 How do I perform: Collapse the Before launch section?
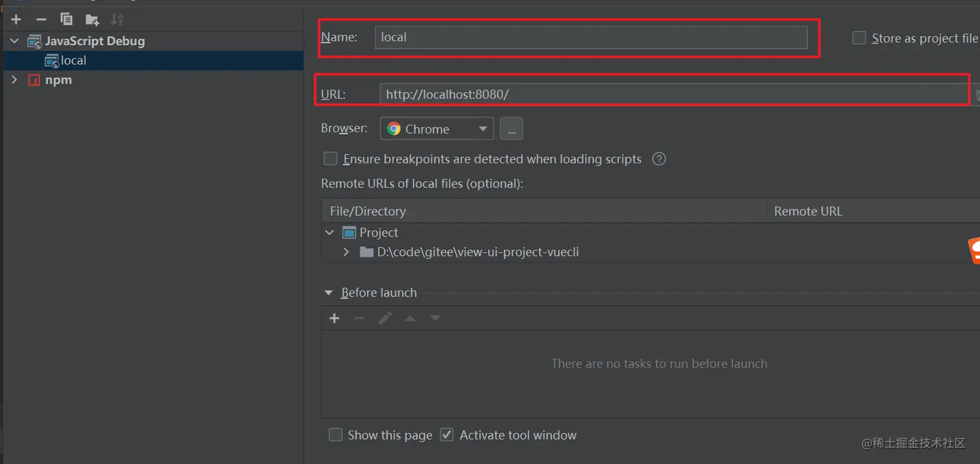click(329, 293)
